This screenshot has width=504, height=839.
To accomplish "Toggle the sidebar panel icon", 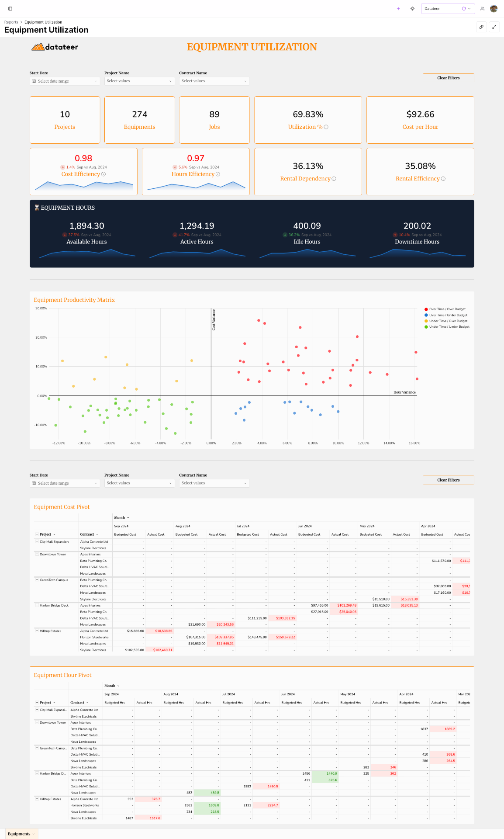I will [10, 9].
